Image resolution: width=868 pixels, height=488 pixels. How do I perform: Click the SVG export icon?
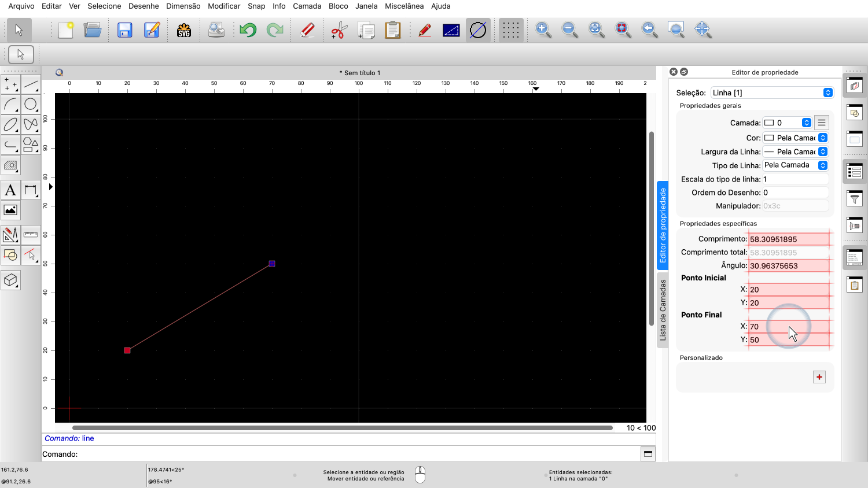click(184, 30)
